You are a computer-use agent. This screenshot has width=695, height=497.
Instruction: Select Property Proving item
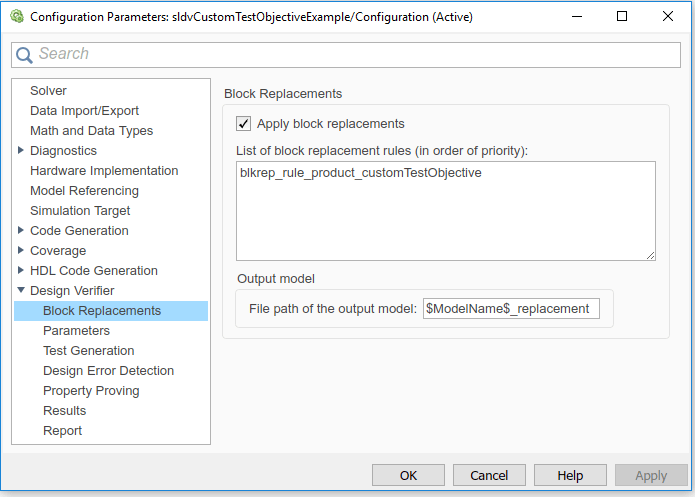point(91,391)
